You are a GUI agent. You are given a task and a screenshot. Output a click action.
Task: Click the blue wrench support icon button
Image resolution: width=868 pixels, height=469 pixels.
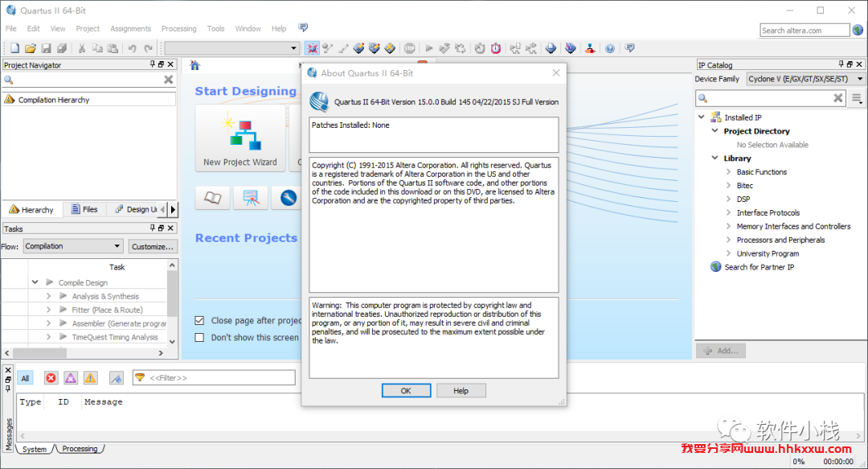[x=288, y=198]
